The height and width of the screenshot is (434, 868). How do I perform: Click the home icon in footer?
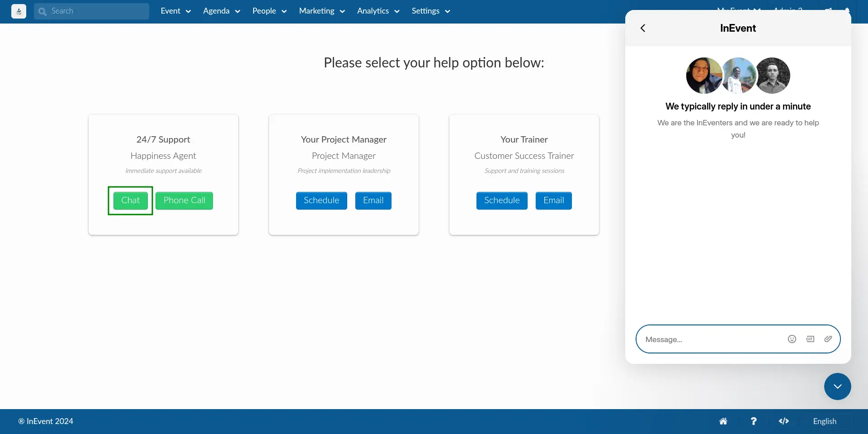pyautogui.click(x=723, y=421)
